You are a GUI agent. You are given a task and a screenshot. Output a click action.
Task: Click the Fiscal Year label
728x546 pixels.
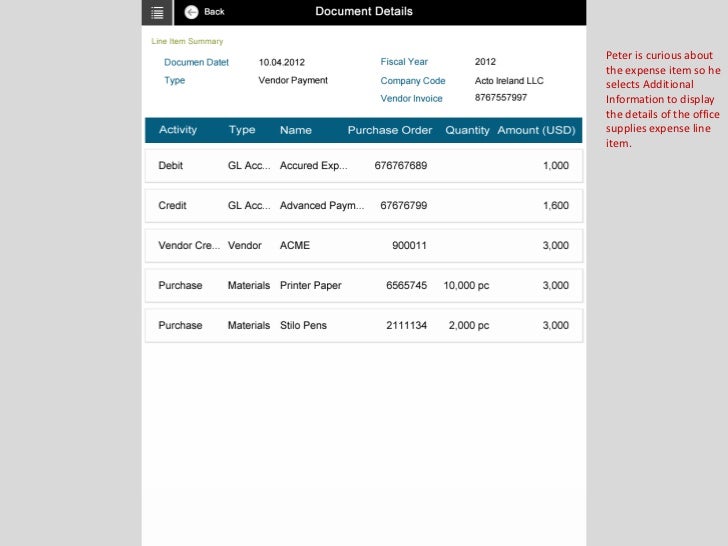click(404, 62)
